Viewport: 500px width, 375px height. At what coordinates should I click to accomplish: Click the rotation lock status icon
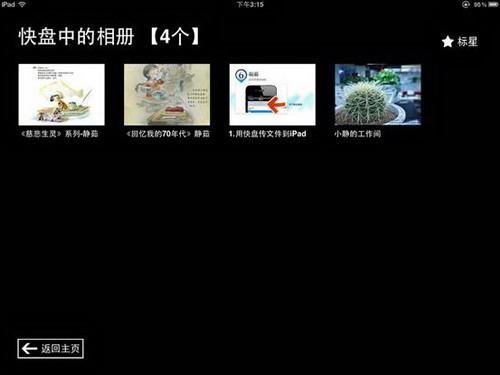coord(466,5)
